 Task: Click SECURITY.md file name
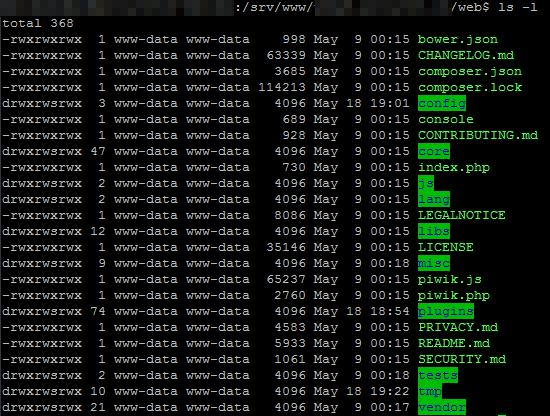coord(462,360)
